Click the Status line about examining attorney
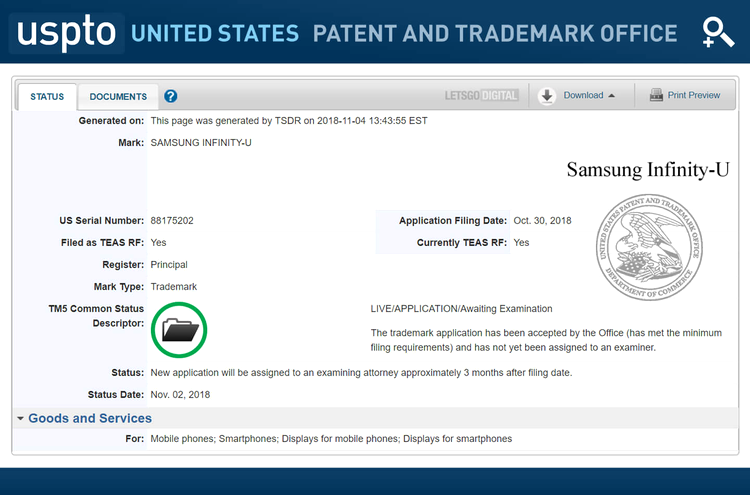The height and width of the screenshot is (495, 750). (361, 373)
